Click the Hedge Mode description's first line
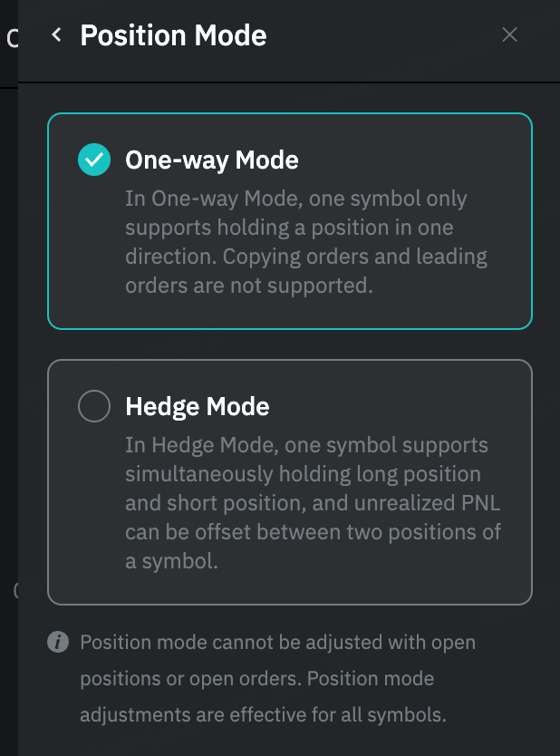 coord(306,446)
